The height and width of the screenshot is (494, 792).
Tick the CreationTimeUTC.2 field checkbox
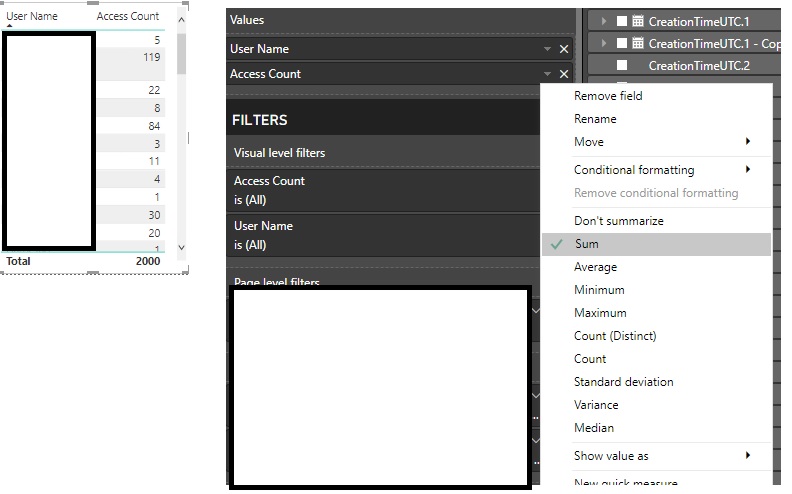click(622, 65)
